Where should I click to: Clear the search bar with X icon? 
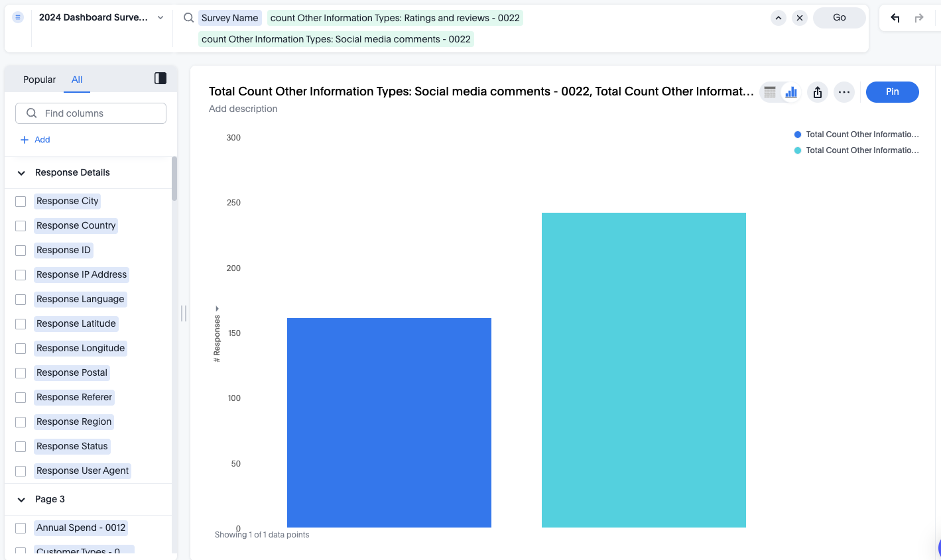(x=800, y=18)
